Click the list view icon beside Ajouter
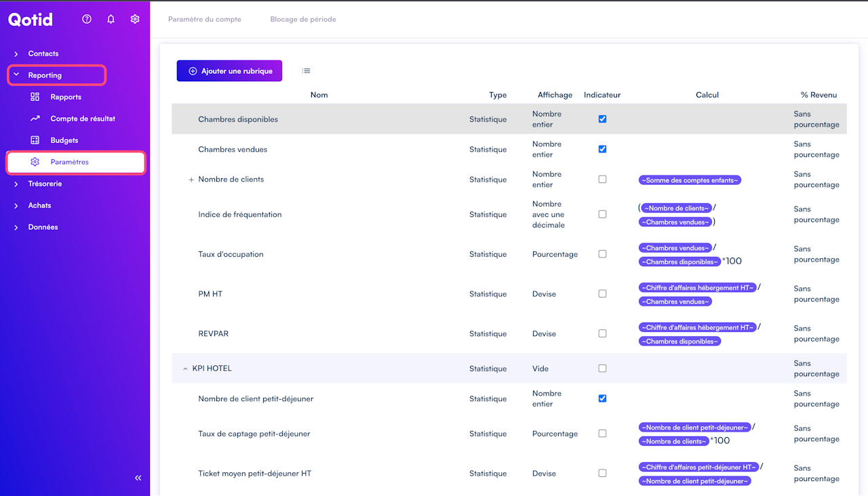Image resolution: width=868 pixels, height=496 pixels. [307, 70]
